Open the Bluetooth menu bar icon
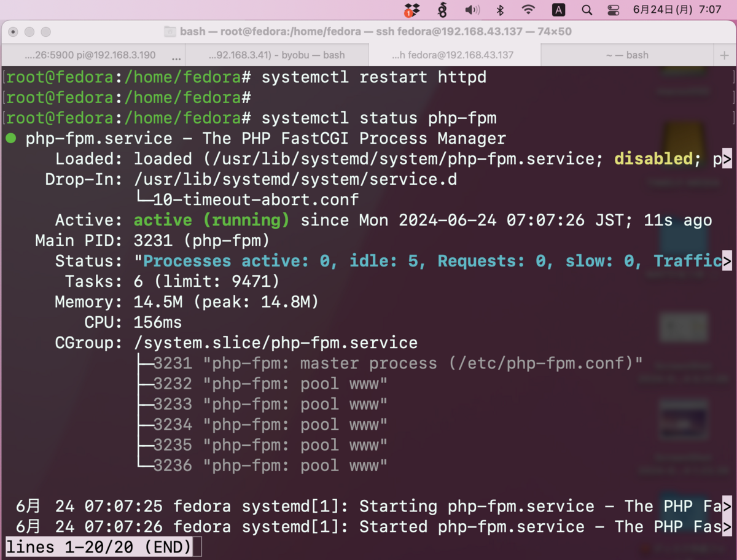 coord(500,10)
